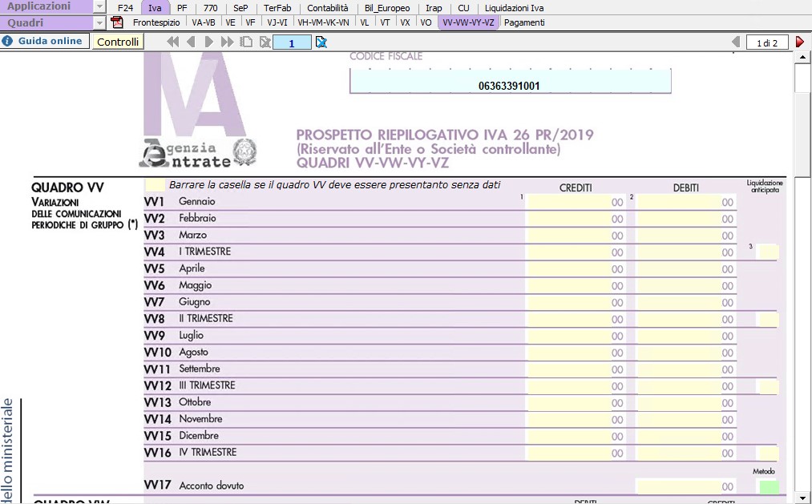Open the Bil_Europeo tab
This screenshot has width=812, height=504.
coord(387,8)
